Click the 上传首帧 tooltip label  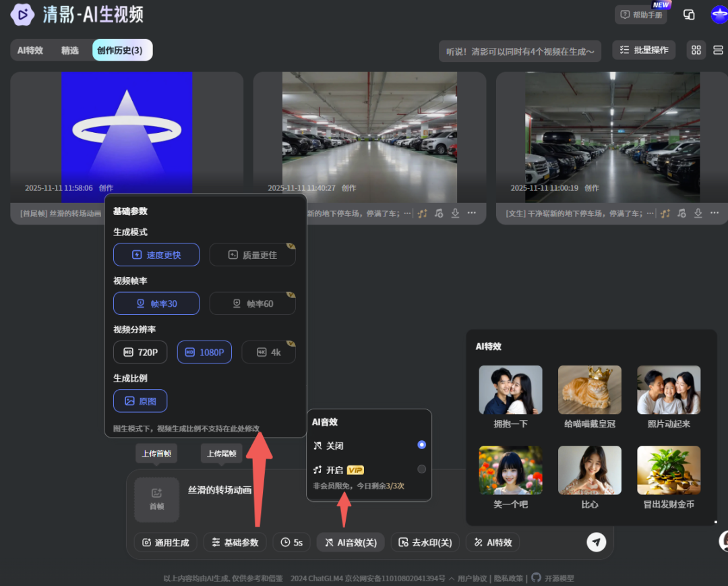tap(156, 453)
